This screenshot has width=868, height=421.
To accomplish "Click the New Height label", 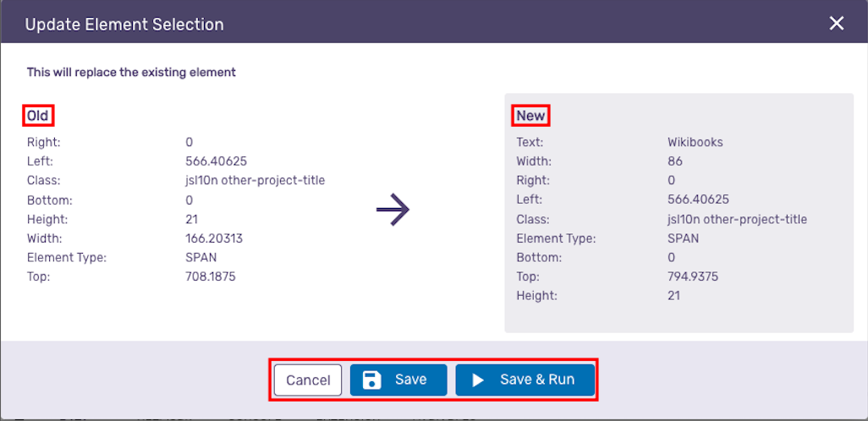I will [x=537, y=295].
